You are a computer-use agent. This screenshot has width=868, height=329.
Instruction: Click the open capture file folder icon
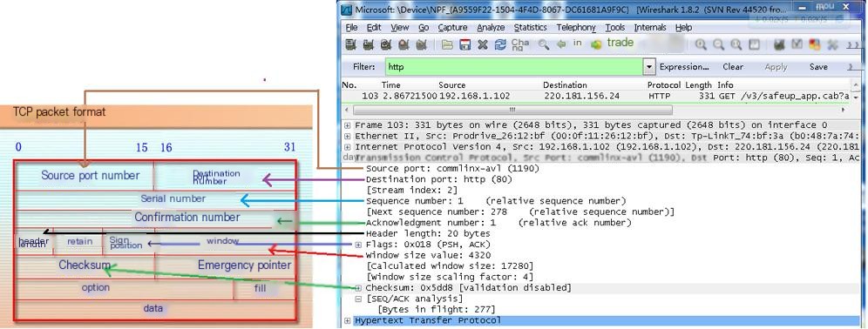[447, 44]
